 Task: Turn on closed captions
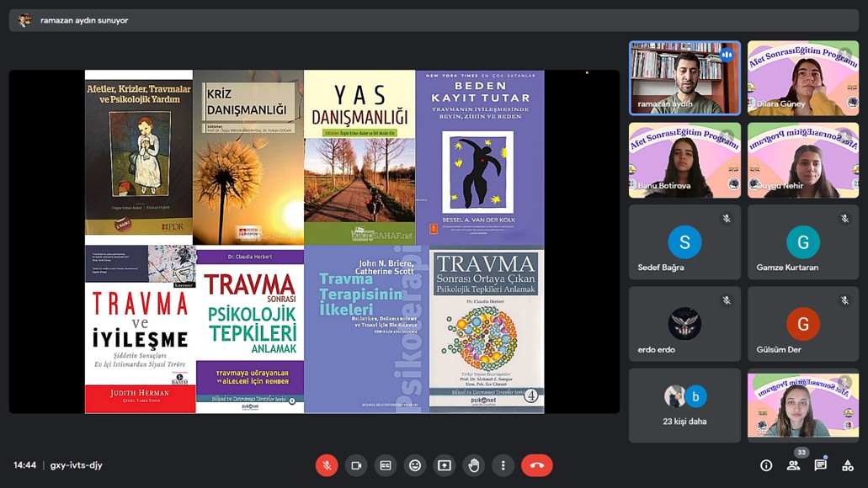click(x=386, y=465)
